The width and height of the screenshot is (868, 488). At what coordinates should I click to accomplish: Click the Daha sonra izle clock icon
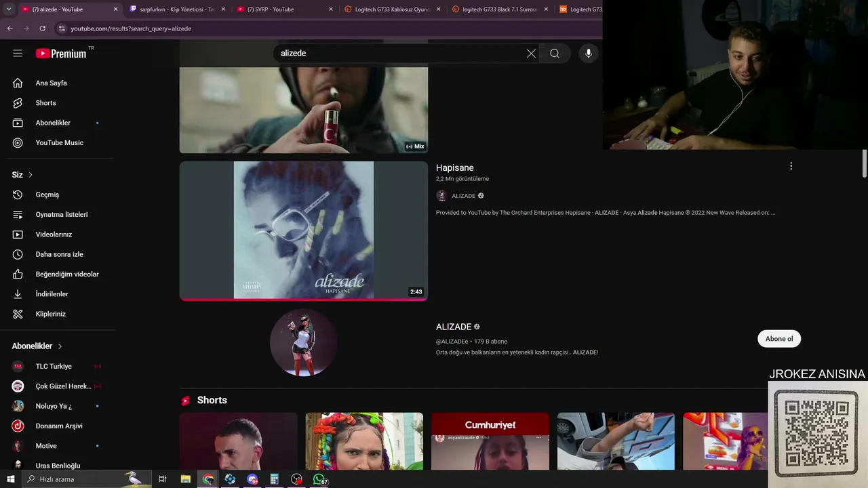18,254
